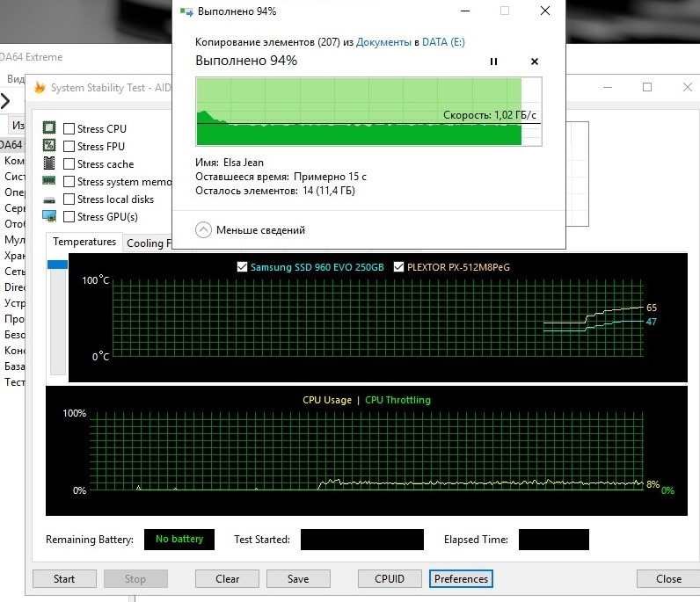Screen dimensions: 700x602
Task: Enable the Stress GPU(s) checkbox
Action: click(69, 217)
